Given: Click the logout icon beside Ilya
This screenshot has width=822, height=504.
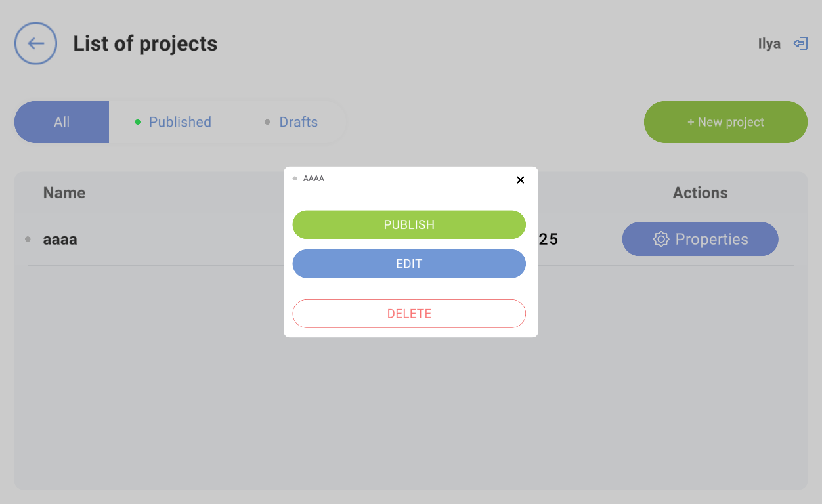Looking at the screenshot, I should pos(800,44).
